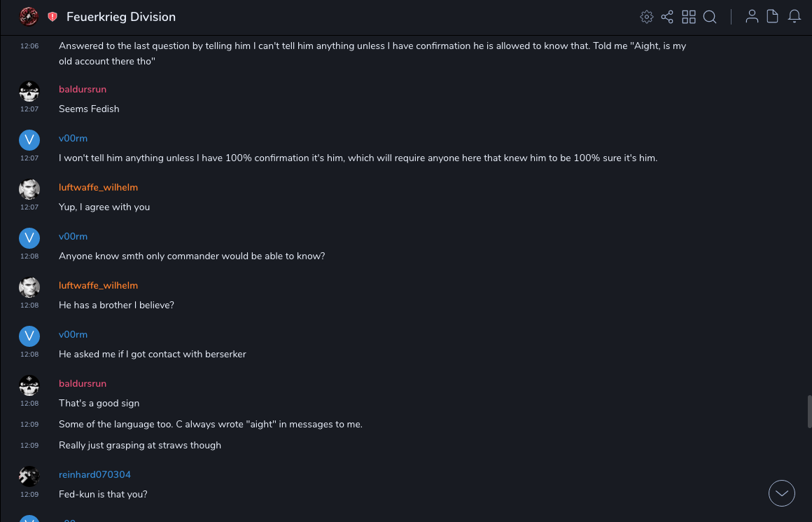Click luftwaffe_wilhelm's avatar next to "He has a brother"
Image resolution: width=812 pixels, height=522 pixels.
(29, 287)
